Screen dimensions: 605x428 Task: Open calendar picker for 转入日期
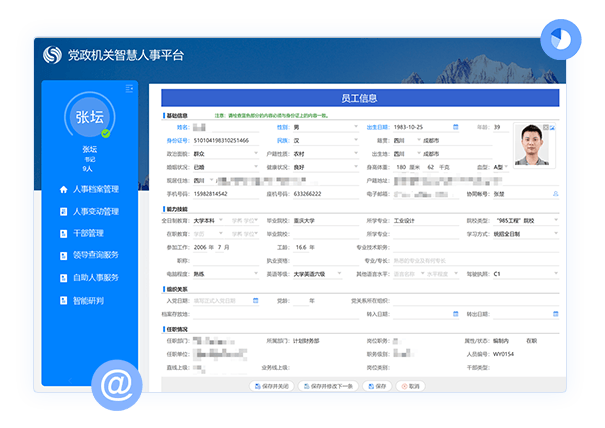click(x=455, y=313)
